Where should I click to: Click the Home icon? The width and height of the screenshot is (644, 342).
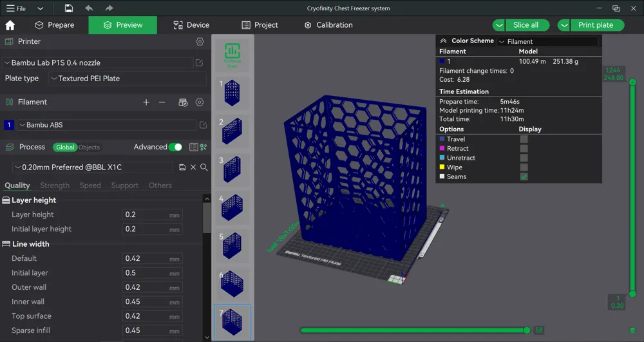click(x=10, y=25)
